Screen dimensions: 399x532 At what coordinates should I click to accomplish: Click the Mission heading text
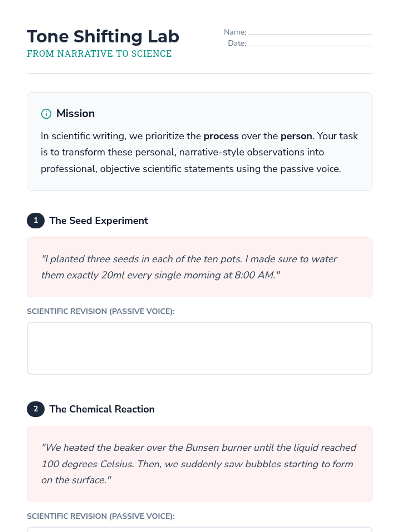coord(75,114)
